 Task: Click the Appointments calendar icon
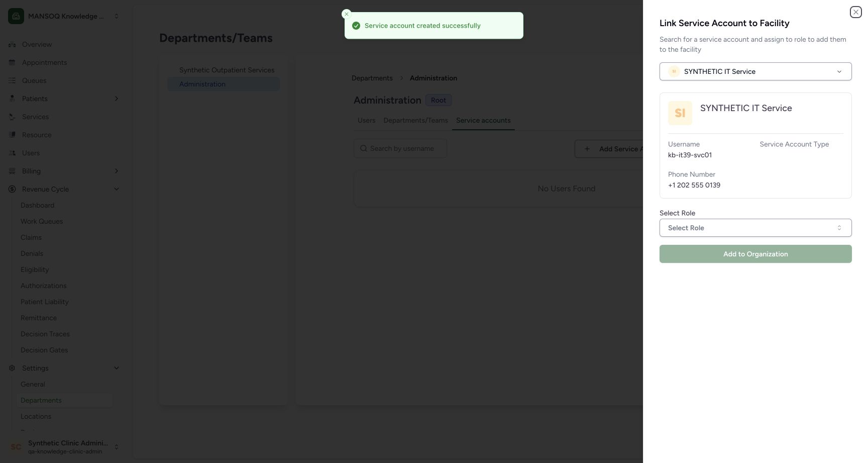[12, 62]
